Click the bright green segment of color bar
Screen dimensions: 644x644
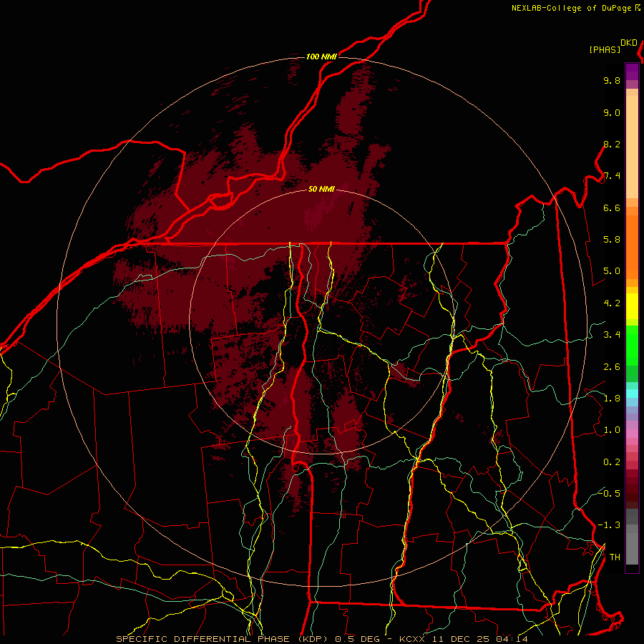[x=632, y=346]
